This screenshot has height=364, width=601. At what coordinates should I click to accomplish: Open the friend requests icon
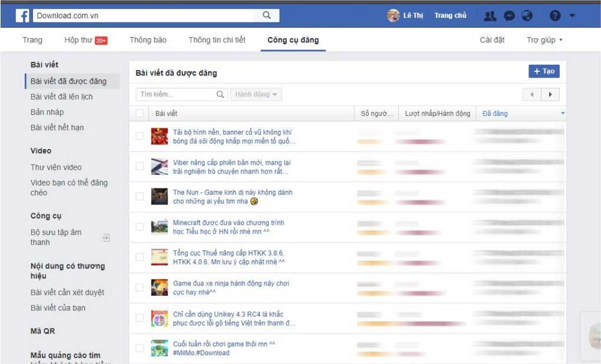coord(490,15)
